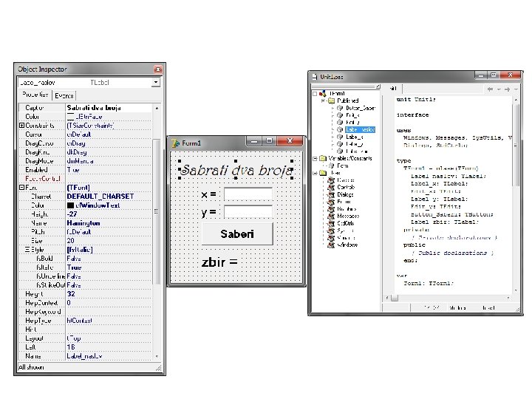Select the highlighted Label_naslov node in code explorer
The image size is (532, 399).
(x=360, y=129)
